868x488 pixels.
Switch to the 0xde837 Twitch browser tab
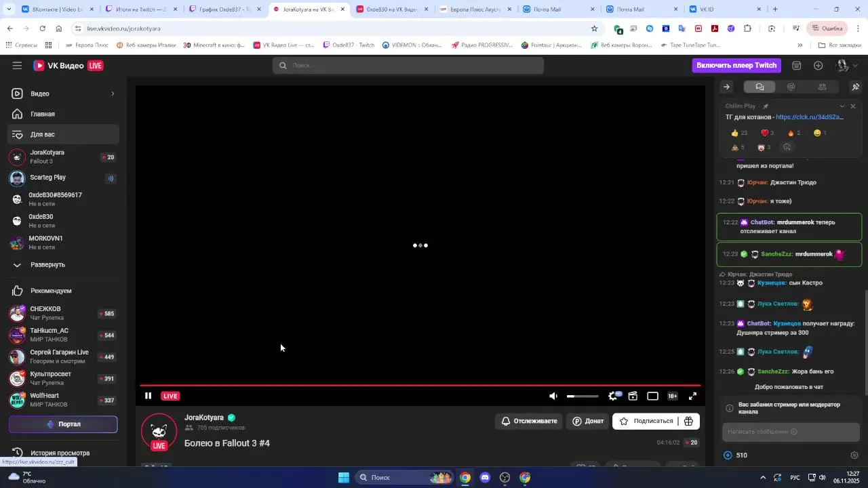(x=225, y=9)
